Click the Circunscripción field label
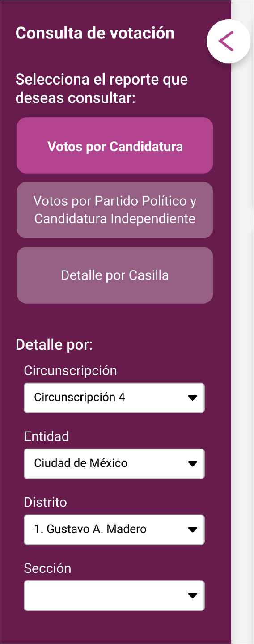254x644 pixels. click(x=70, y=371)
